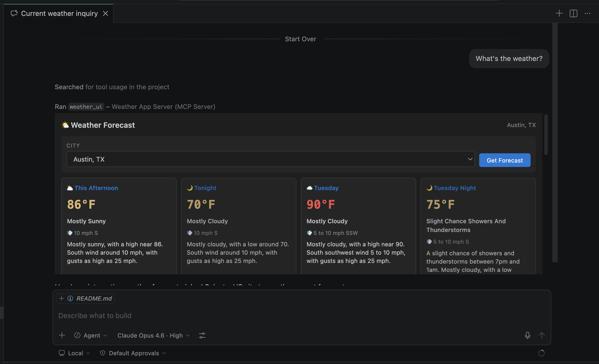Send message with the up arrow
599x364 pixels.
point(541,335)
